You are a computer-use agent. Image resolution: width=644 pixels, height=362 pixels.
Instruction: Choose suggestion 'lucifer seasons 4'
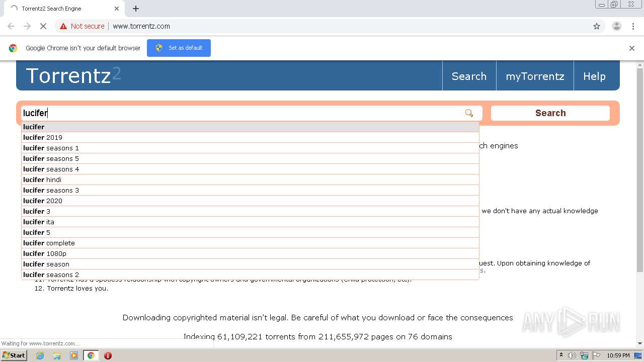[250, 169]
